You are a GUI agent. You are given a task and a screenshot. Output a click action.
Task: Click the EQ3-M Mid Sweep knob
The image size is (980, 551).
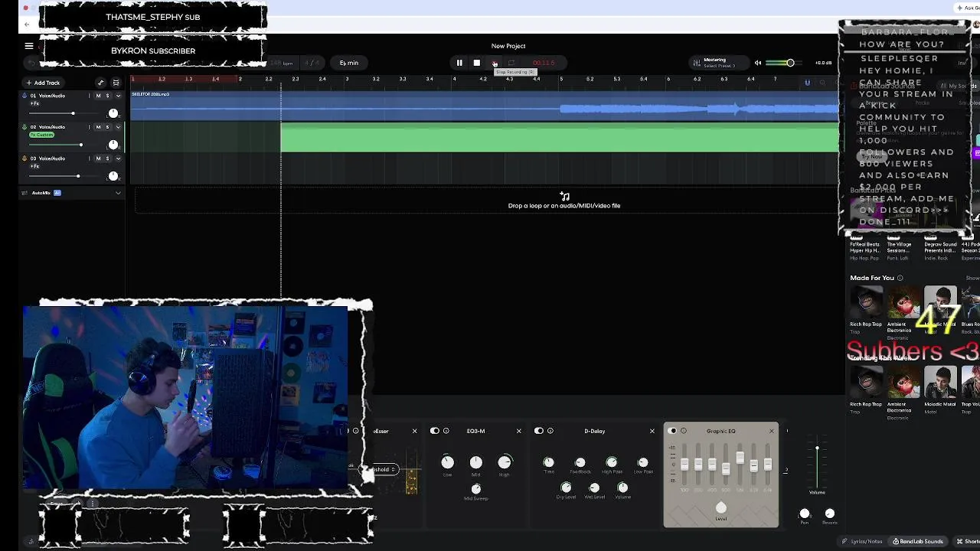click(x=475, y=488)
